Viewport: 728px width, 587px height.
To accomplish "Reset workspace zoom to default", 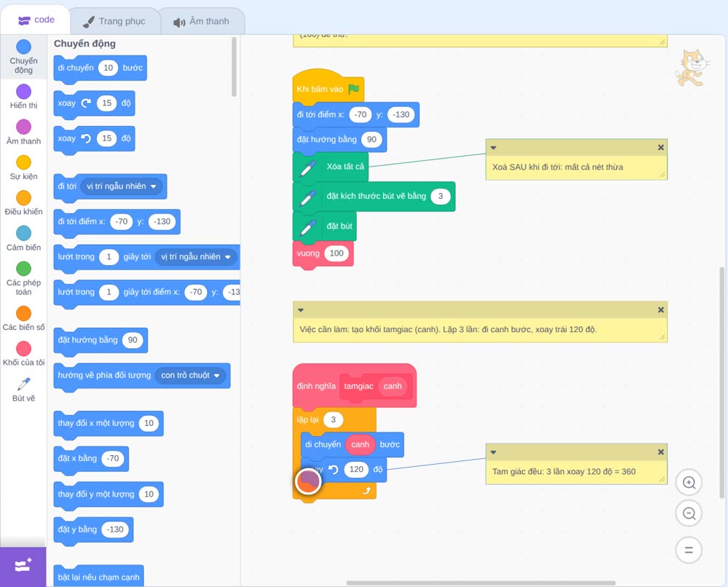I will (x=689, y=550).
